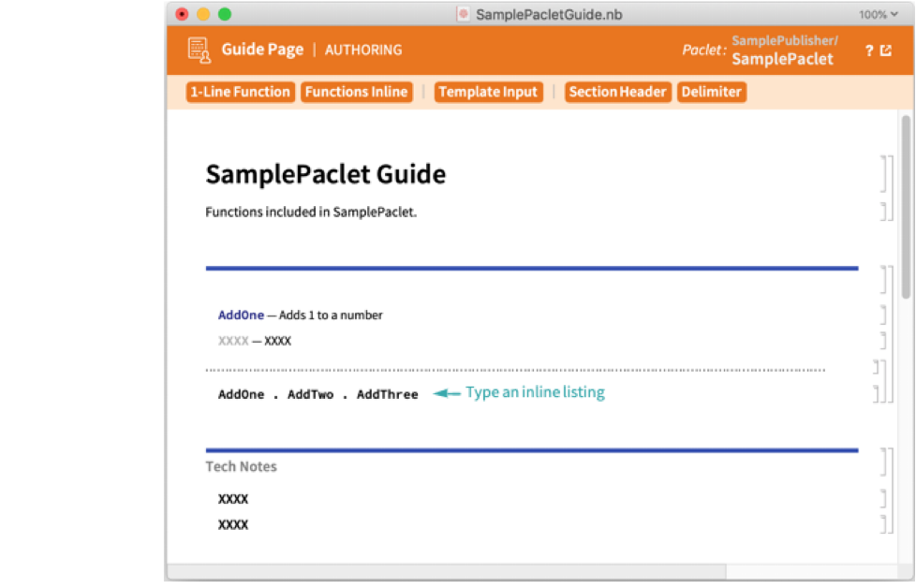Insert a 1-Line Function cell

click(240, 92)
